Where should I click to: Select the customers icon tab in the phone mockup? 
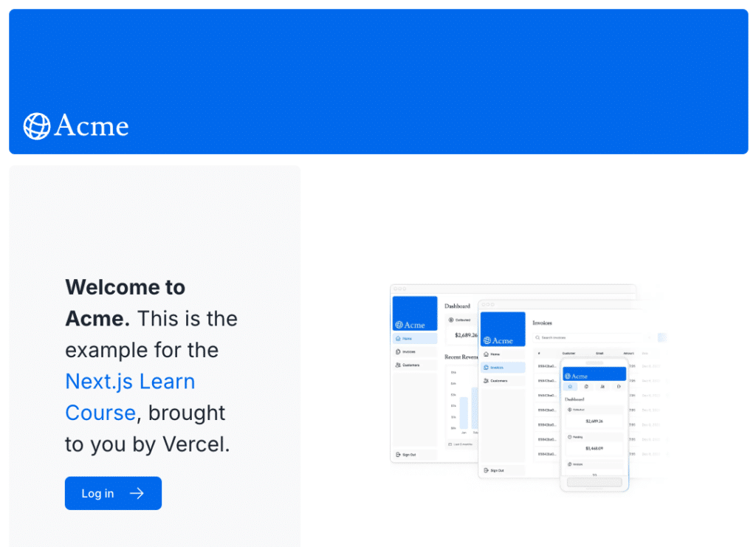(602, 386)
